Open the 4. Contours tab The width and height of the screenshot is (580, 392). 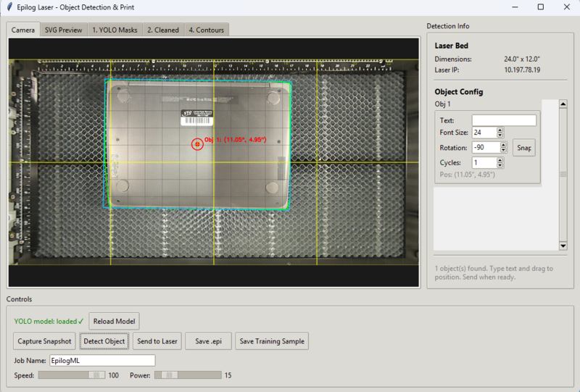(207, 30)
